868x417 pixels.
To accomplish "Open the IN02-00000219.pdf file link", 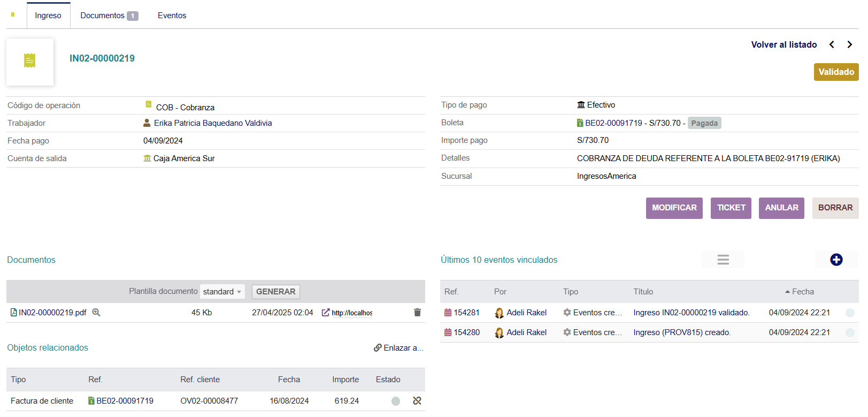I will pyautogui.click(x=52, y=313).
